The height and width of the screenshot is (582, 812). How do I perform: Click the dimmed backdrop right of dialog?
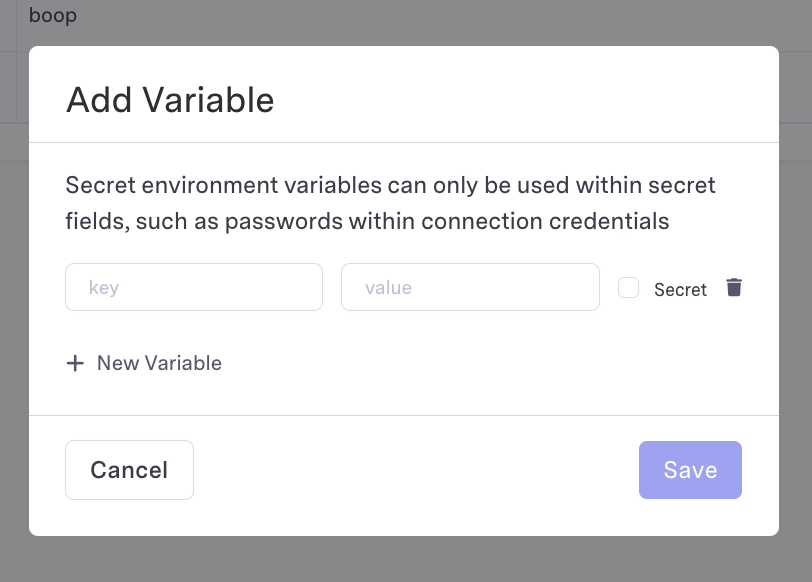796,300
